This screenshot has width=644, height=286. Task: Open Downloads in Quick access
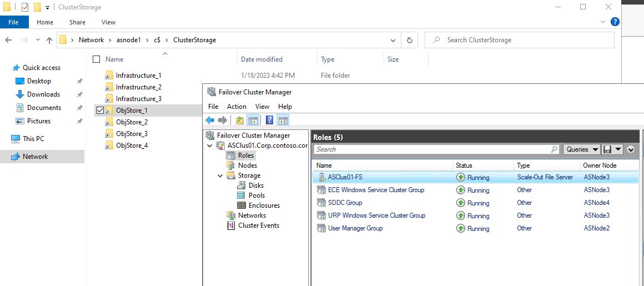click(43, 94)
